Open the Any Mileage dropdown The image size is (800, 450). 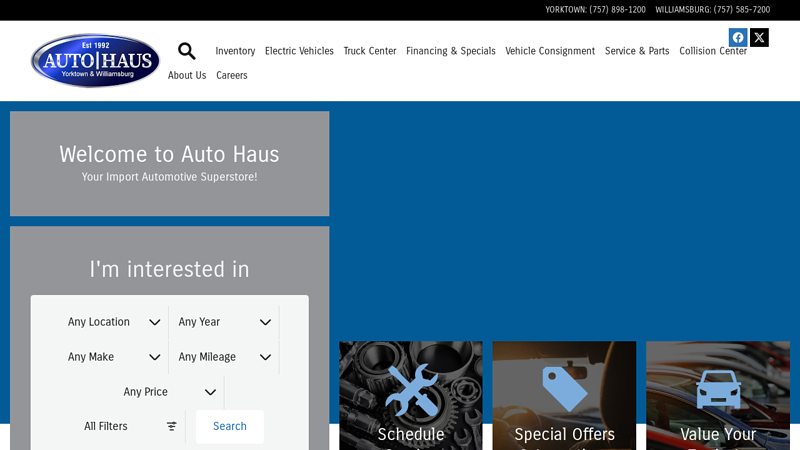(224, 357)
